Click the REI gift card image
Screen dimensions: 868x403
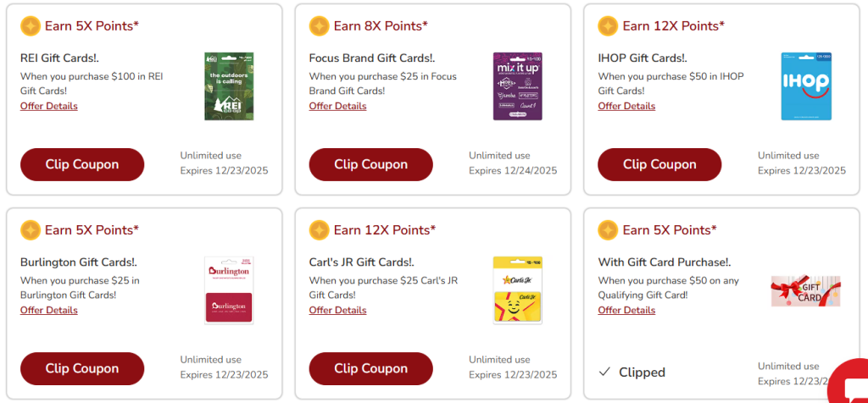pyautogui.click(x=229, y=86)
